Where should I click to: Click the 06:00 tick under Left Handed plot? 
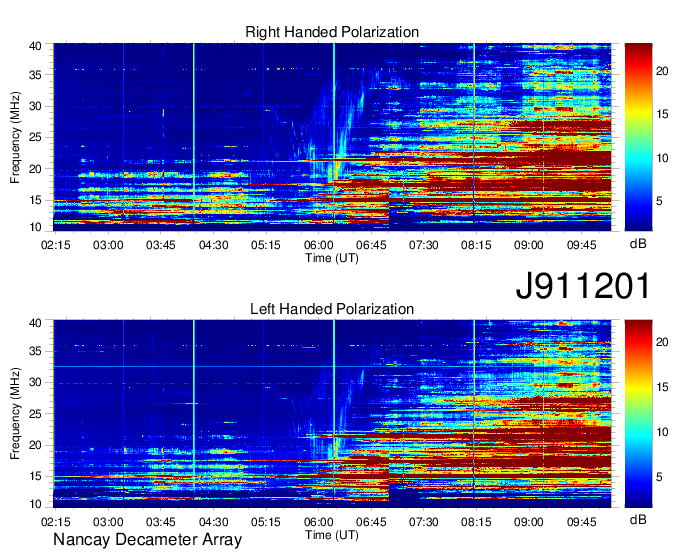click(x=318, y=522)
